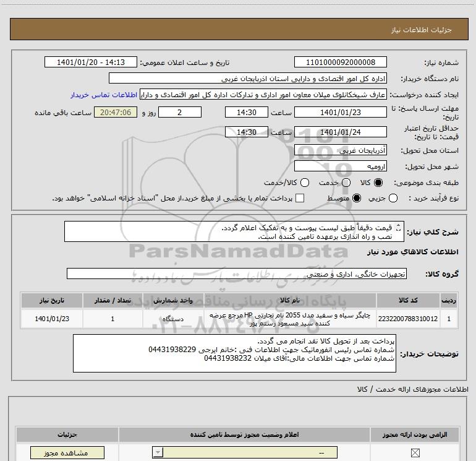
Task: Click the جزئیات اطلاعات نیاز page title
Action: (x=422, y=30)
